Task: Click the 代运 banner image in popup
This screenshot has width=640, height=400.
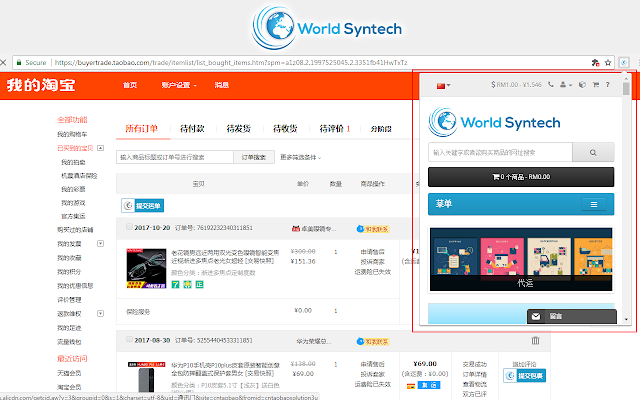Action: coord(521,259)
